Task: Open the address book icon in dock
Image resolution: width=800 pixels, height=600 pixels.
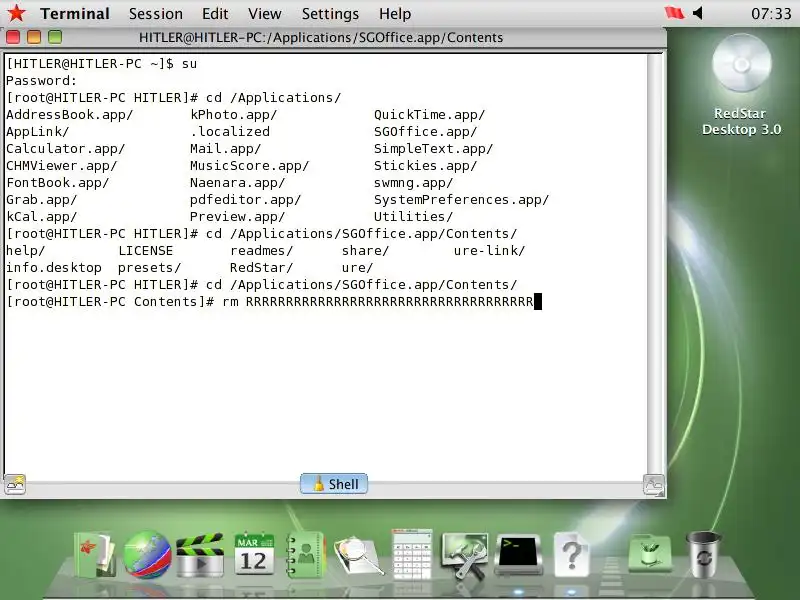Action: point(305,555)
